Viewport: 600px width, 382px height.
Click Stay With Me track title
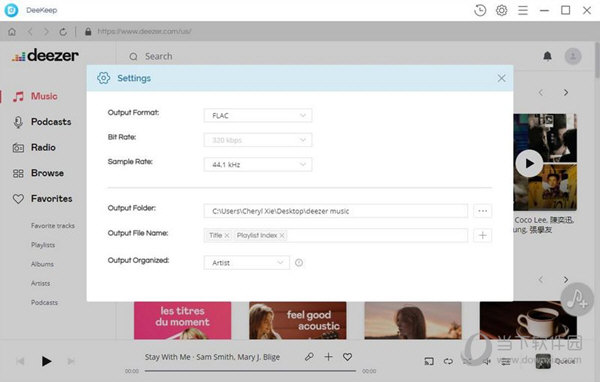168,357
